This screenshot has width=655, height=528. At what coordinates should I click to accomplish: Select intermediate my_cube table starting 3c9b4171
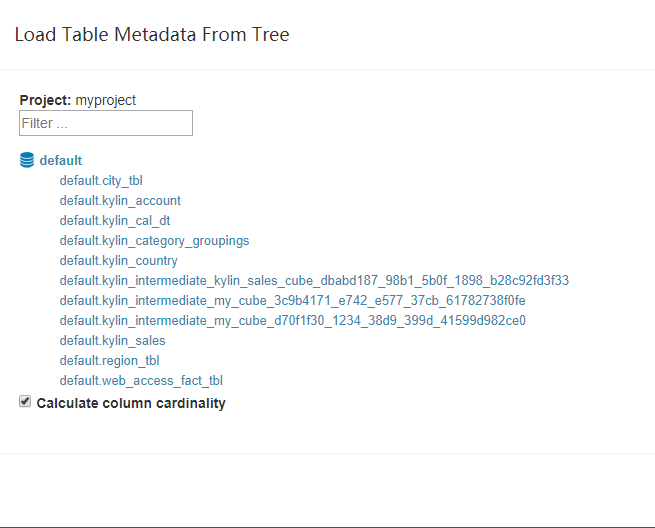(x=292, y=300)
